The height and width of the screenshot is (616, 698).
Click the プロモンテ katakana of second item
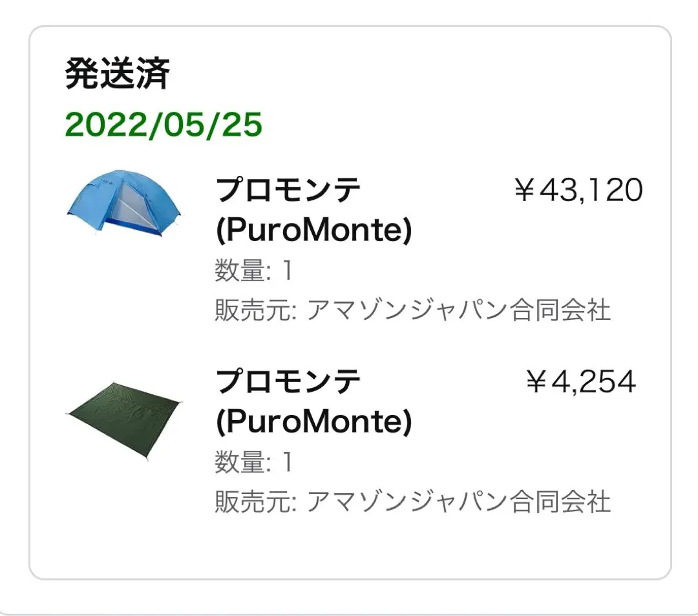coord(288,382)
